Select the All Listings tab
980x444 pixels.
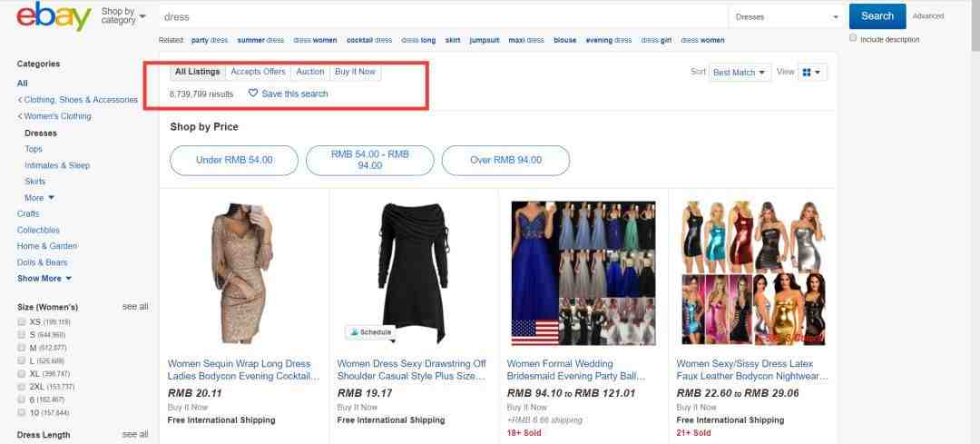198,72
